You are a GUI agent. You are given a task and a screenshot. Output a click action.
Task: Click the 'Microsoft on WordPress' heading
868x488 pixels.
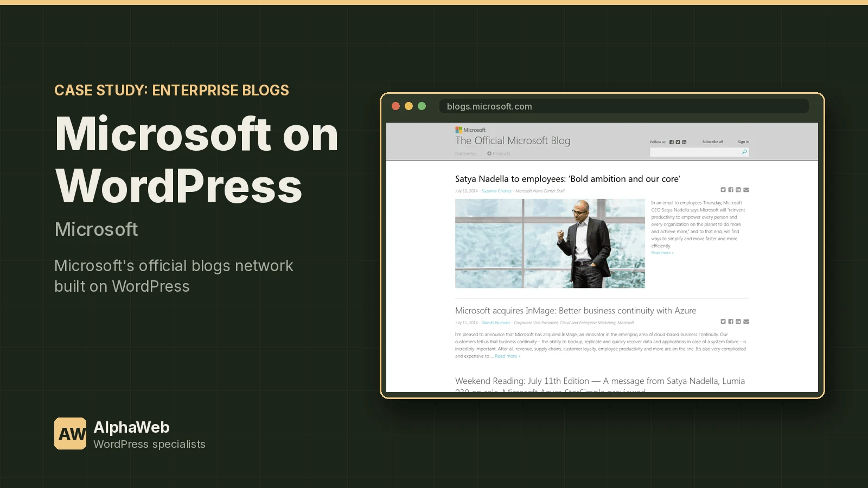click(x=197, y=159)
